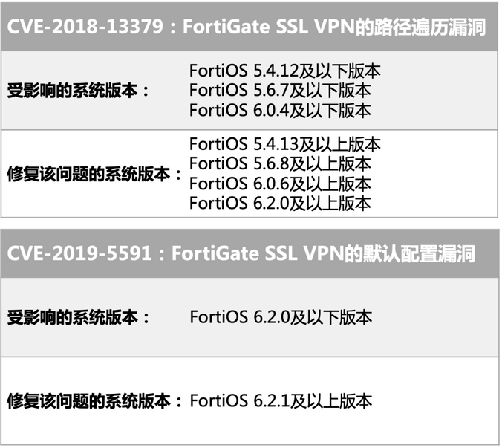Click the FortiOS 5.4.13及以上版本 entry
This screenshot has height=448, width=502.
(284, 144)
